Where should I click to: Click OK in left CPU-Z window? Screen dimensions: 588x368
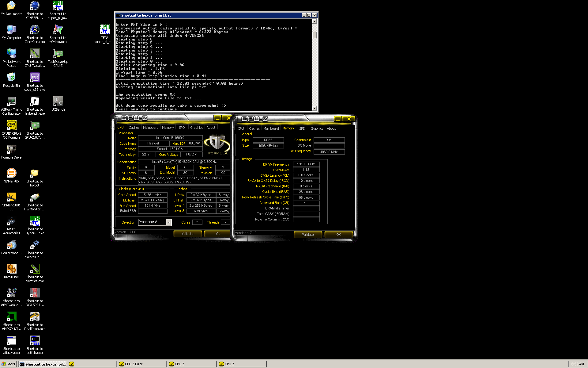click(218, 234)
